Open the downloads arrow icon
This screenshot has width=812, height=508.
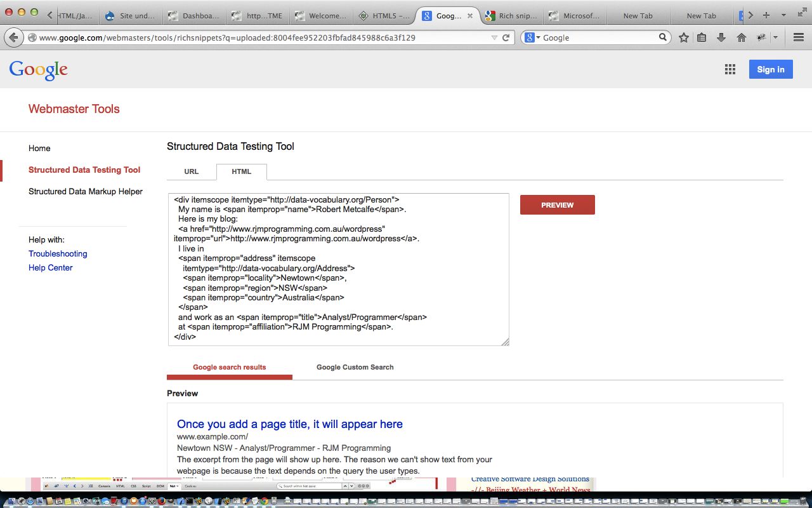(x=721, y=37)
